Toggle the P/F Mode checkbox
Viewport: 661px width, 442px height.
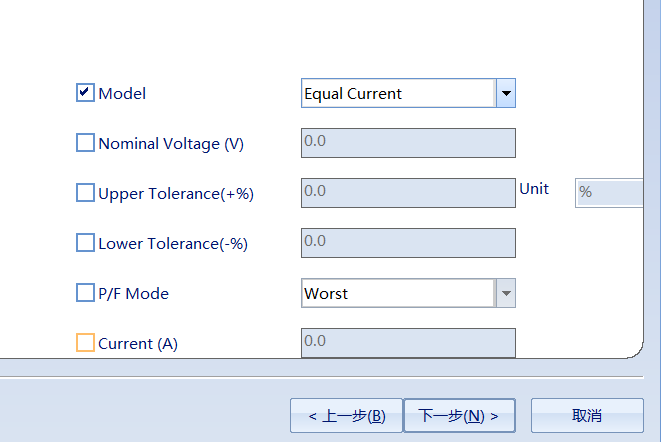85,293
